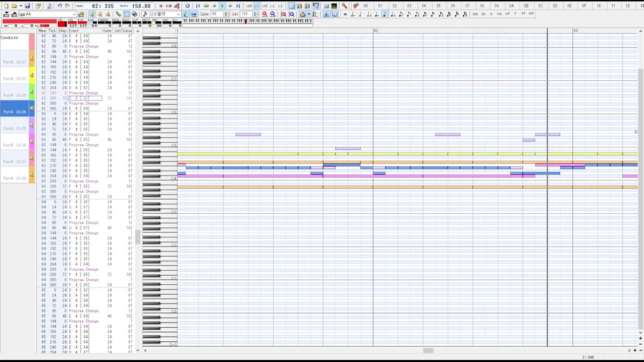
Task: Click the New file icon
Action: tap(6, 6)
